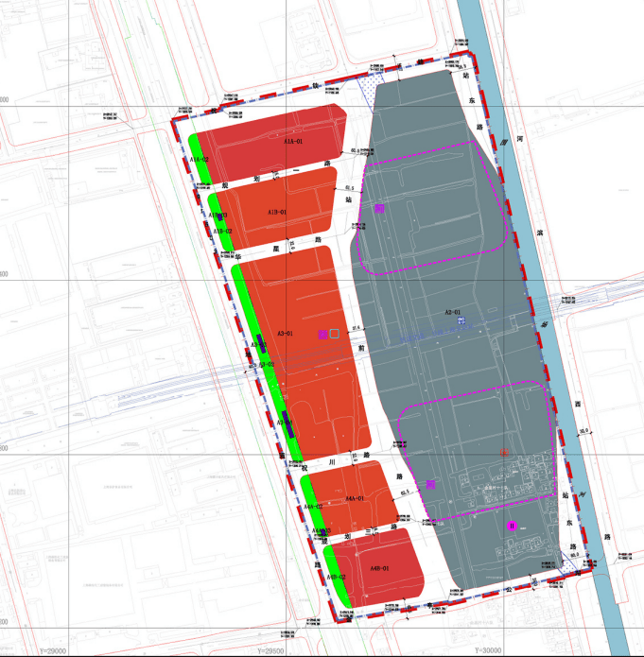
Task: Click the magenta symbol in the lower dashed area
Action: (431, 484)
